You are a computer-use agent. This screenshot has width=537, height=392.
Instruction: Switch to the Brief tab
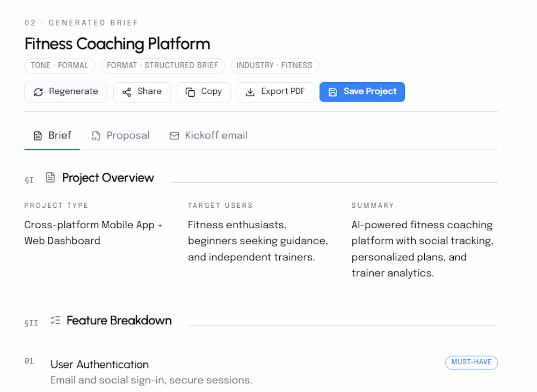52,136
